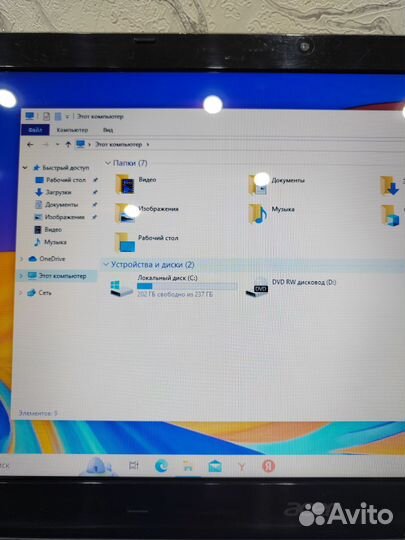
Task: Click the 202 ГБ свободно из 237 ГБ text
Action: [x=175, y=294]
